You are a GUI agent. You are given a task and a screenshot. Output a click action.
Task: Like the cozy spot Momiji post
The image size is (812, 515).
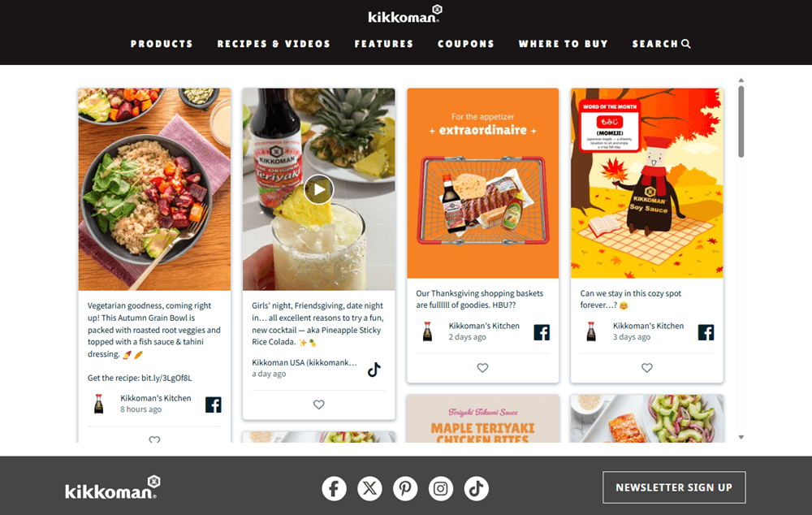pos(647,368)
